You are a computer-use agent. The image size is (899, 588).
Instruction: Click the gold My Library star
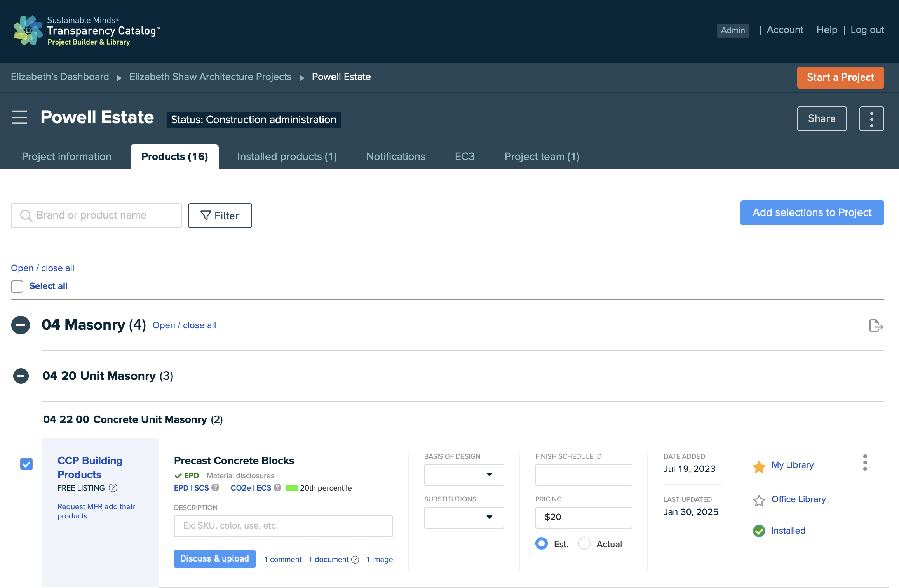759,466
